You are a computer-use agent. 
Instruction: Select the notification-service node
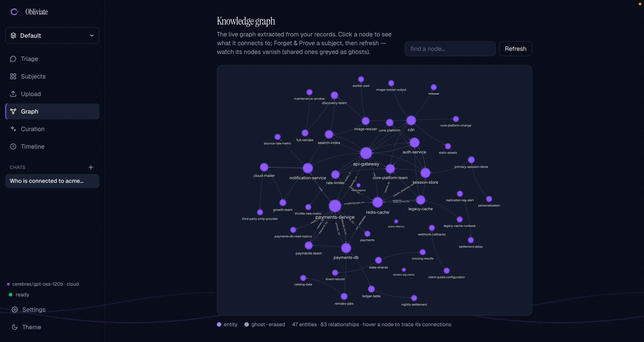tap(308, 168)
